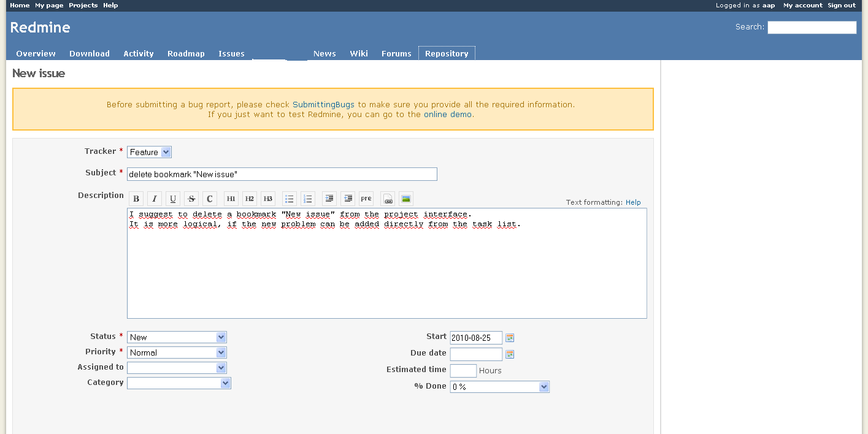Screen dimensions: 868x434
Task: Click the Sign out link
Action: [842, 5]
